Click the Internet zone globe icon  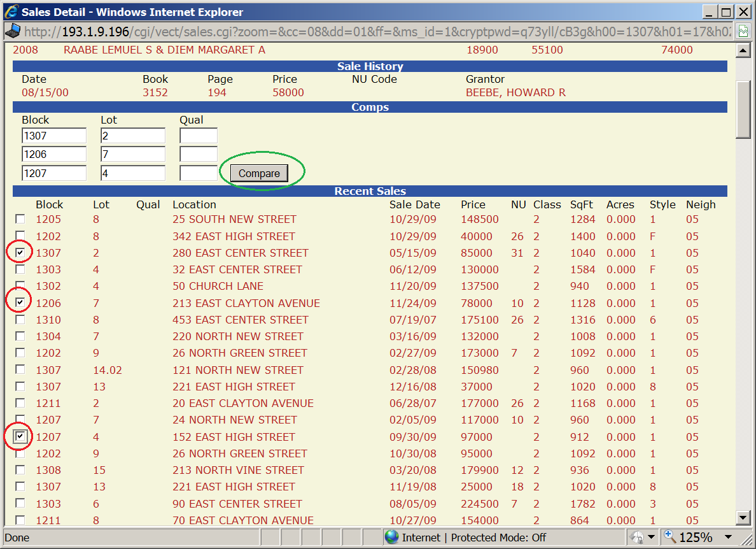[391, 537]
